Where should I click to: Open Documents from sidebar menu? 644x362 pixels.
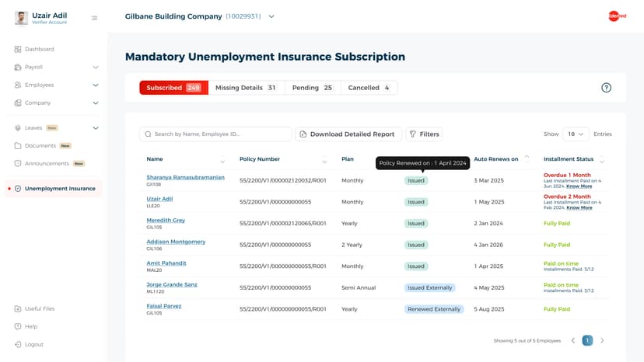40,146
